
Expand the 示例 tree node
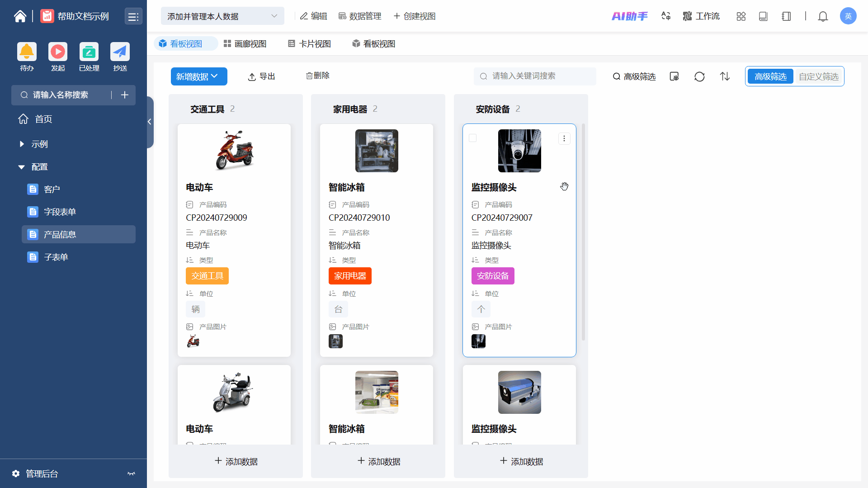tap(22, 144)
